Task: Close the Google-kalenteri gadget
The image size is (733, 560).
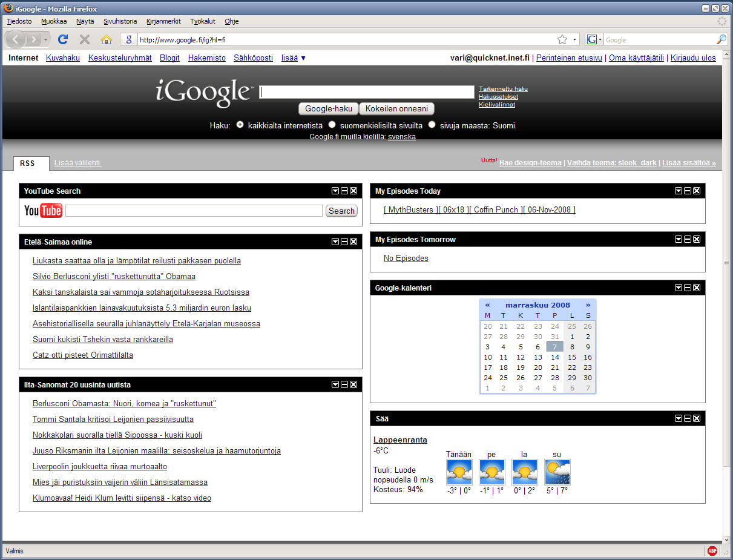Action: click(x=697, y=288)
